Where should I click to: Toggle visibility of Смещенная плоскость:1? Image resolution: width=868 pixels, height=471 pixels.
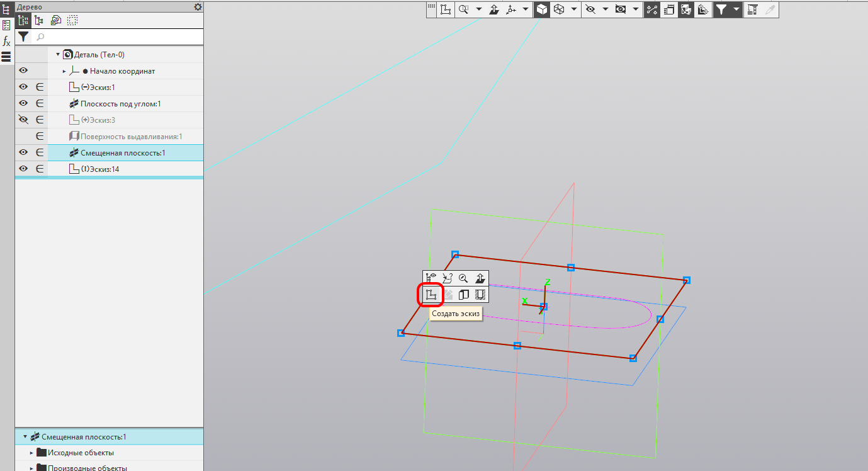[23, 152]
